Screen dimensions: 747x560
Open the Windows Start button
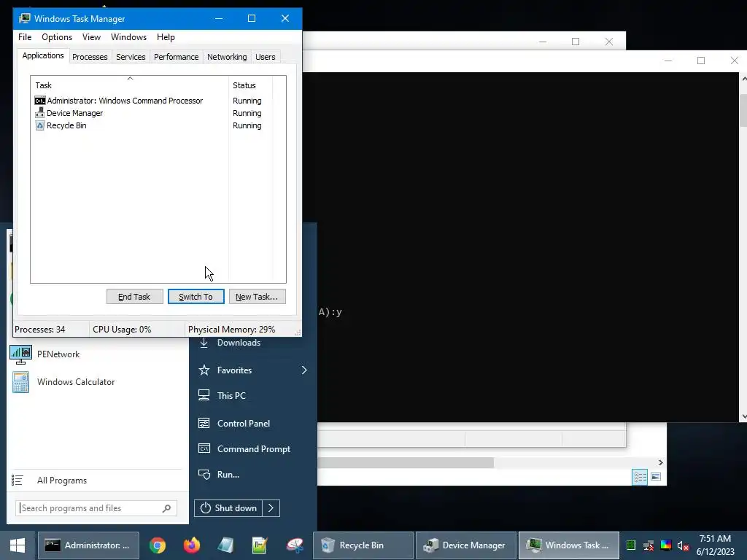pos(18,545)
